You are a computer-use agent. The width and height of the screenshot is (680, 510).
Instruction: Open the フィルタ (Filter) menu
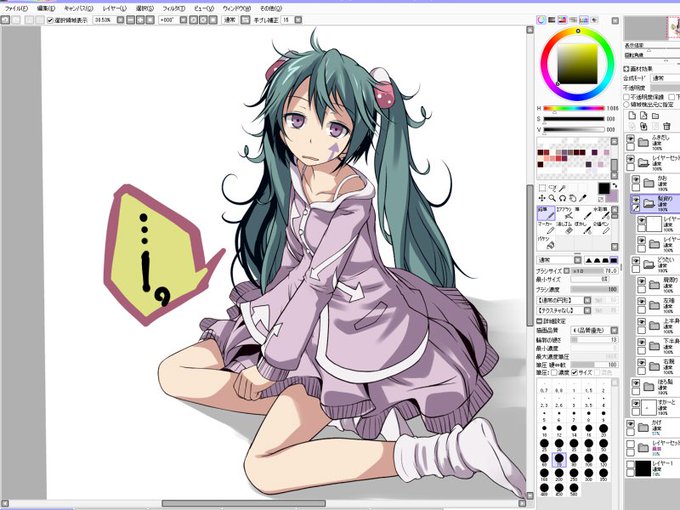pos(173,8)
